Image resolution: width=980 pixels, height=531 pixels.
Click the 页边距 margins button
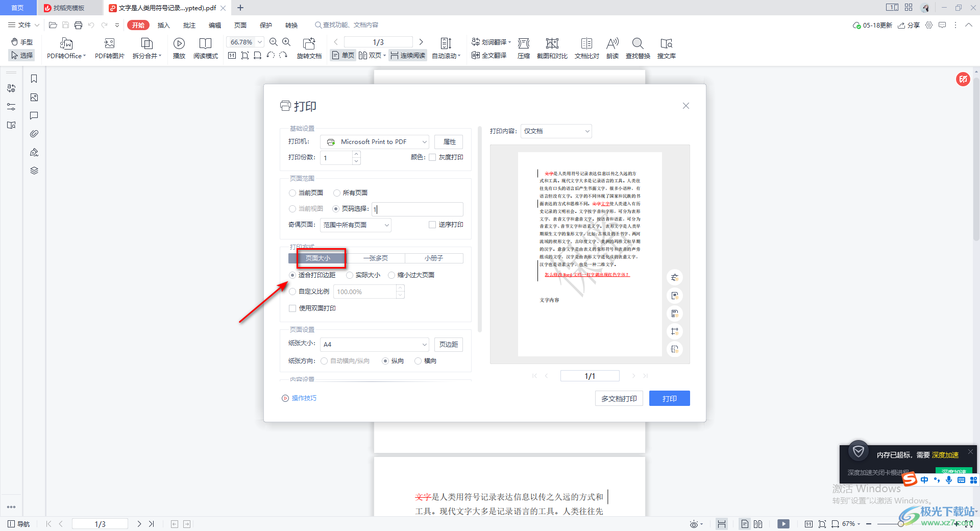[x=449, y=345]
